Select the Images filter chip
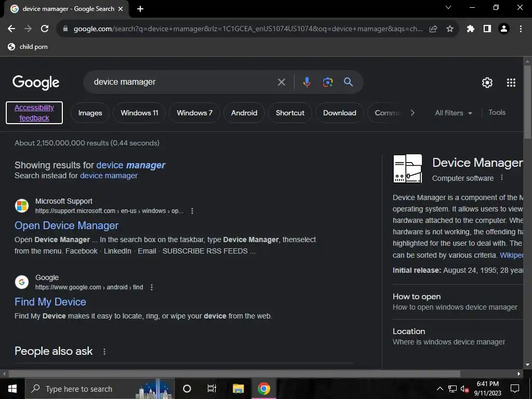Image resolution: width=532 pixels, height=399 pixels. 90,113
